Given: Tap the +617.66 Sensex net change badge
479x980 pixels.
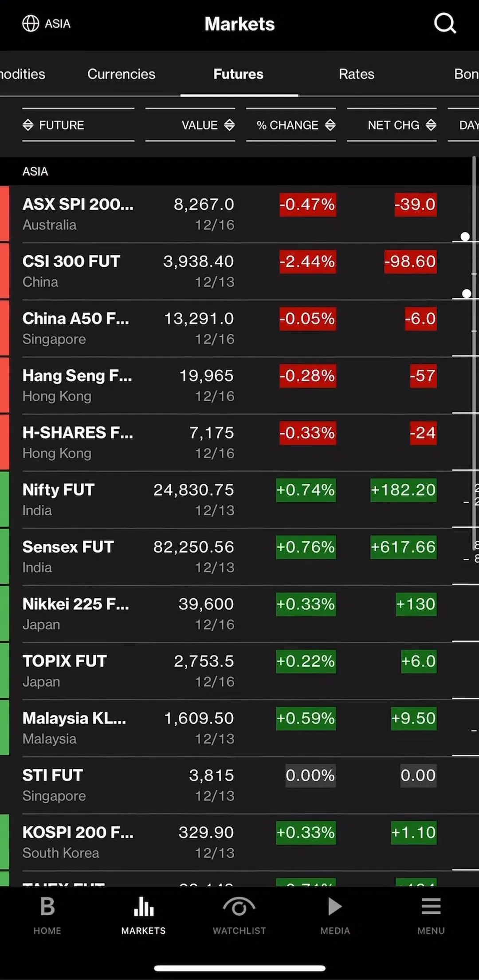Looking at the screenshot, I should pos(403,547).
